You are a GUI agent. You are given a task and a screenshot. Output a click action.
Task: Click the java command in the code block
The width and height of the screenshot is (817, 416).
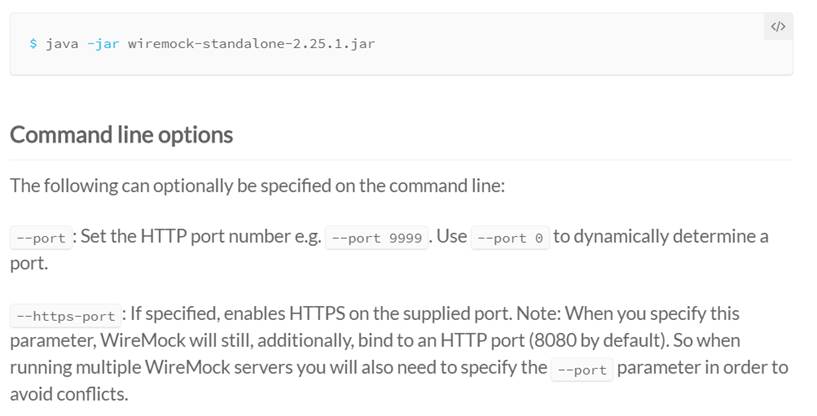click(62, 44)
